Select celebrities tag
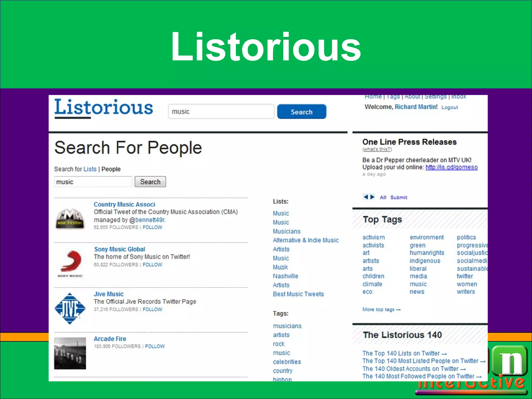This screenshot has height=399, width=532. tap(287, 362)
